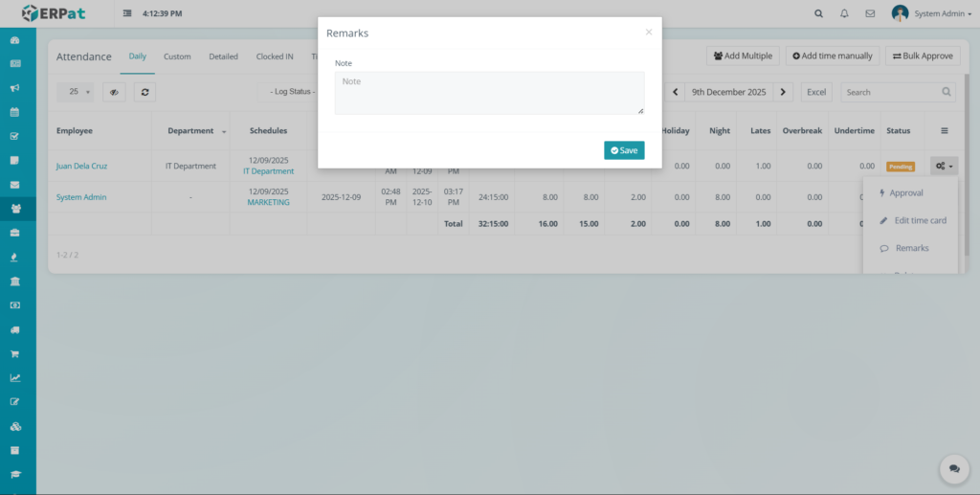Open Juan Dela Cruz employee link
The width and height of the screenshot is (980, 495).
(82, 166)
